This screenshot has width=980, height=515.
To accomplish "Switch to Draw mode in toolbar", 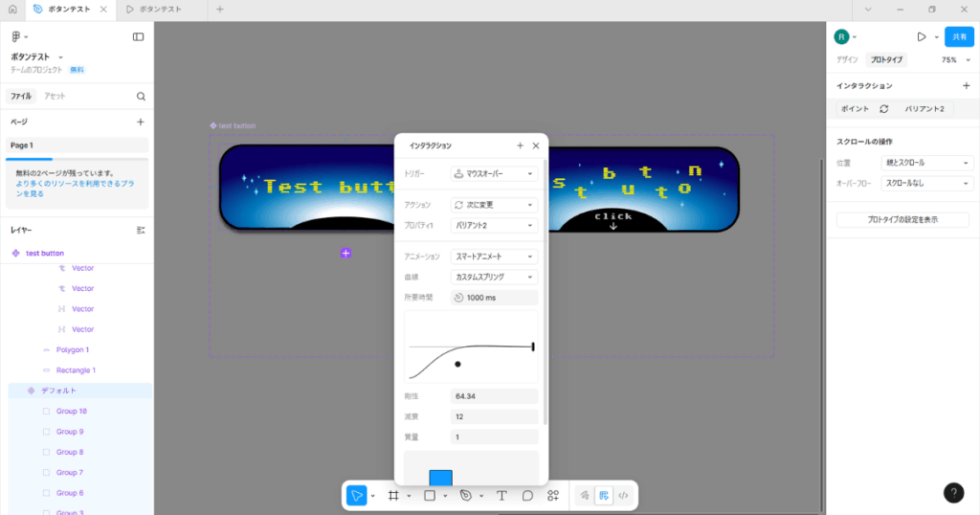I will pos(584,496).
